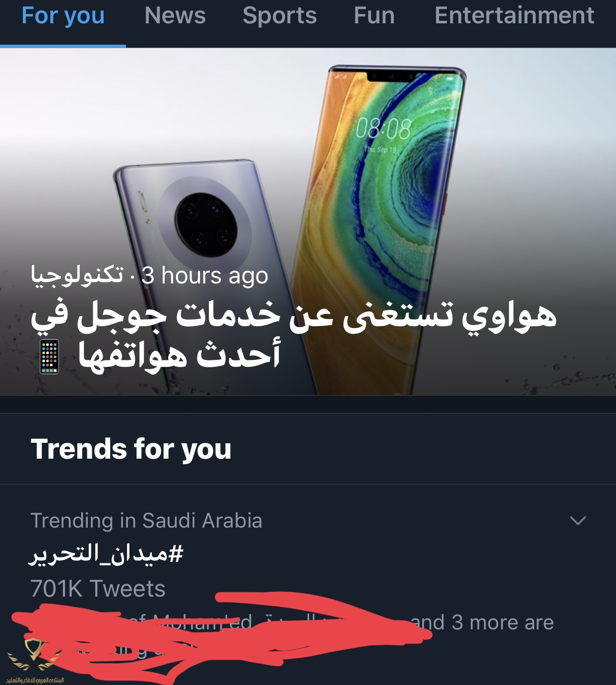Select the Sports tab
616x685 pixels.
[280, 16]
